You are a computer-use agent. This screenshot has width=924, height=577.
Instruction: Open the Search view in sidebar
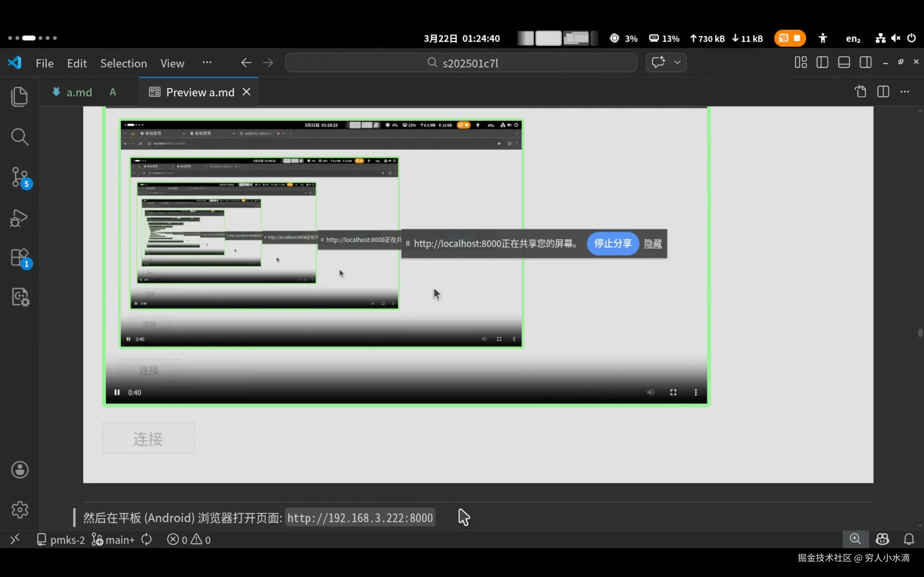tap(19, 137)
